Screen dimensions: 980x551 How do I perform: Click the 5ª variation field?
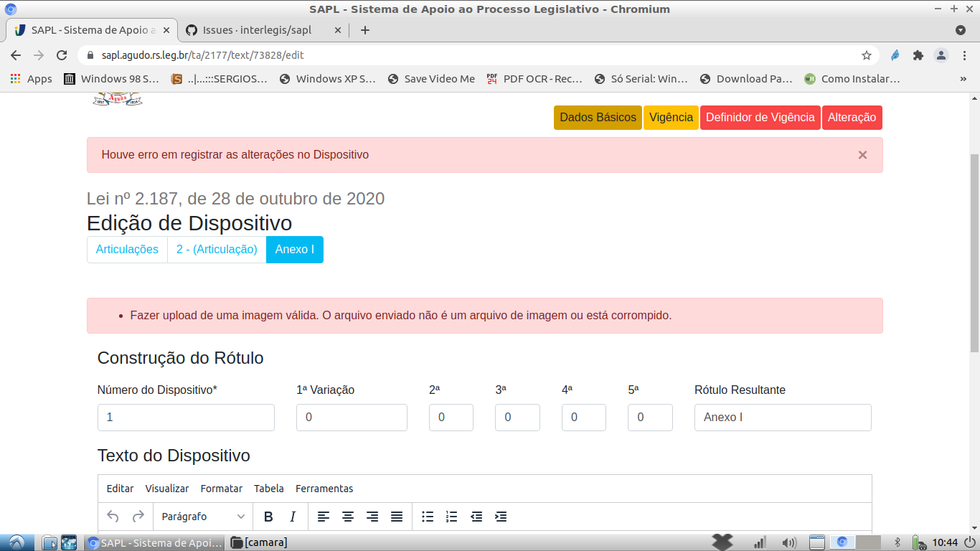point(650,418)
